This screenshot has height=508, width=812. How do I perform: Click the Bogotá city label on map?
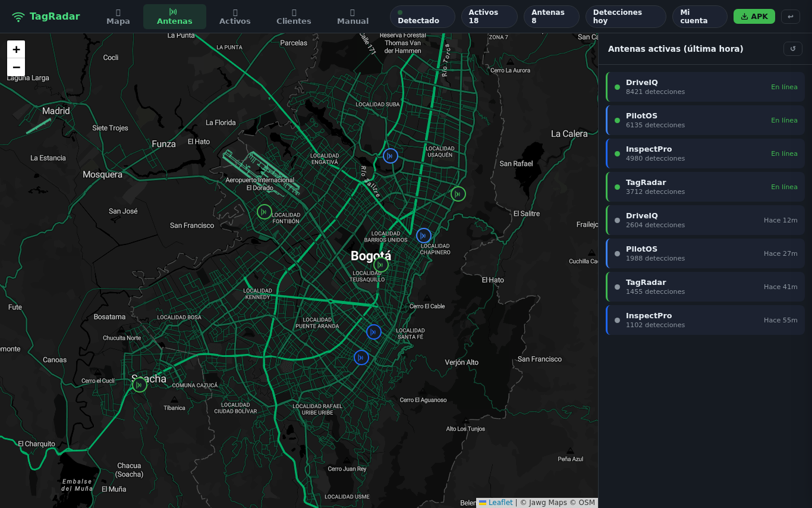(371, 256)
